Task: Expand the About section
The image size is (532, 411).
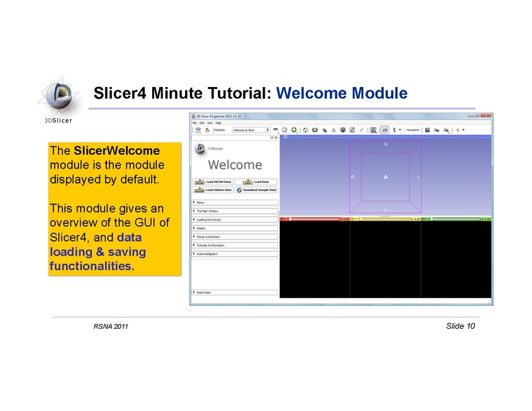Action: tap(234, 203)
